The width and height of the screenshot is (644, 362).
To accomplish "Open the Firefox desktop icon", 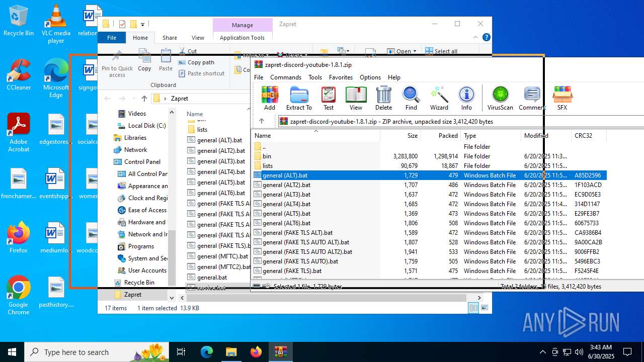I will coord(19,238).
